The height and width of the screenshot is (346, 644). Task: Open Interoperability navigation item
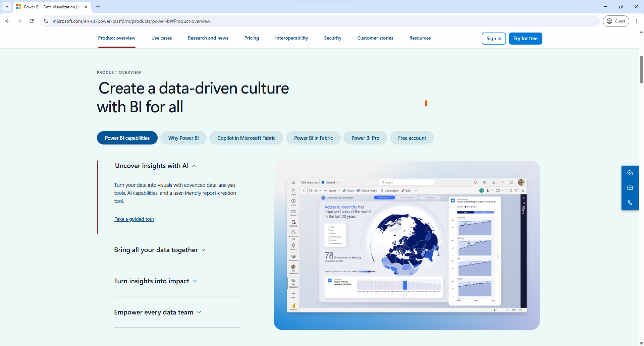coord(291,38)
